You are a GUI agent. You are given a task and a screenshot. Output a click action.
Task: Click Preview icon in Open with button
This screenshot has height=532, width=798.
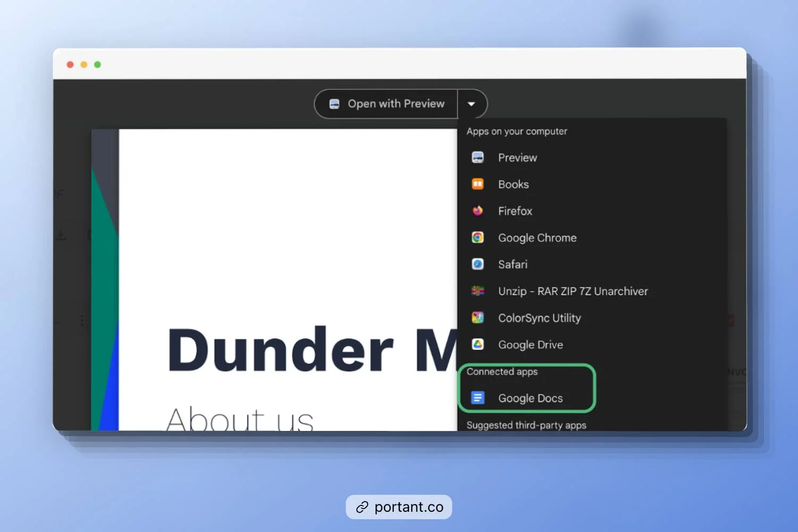[334, 104]
